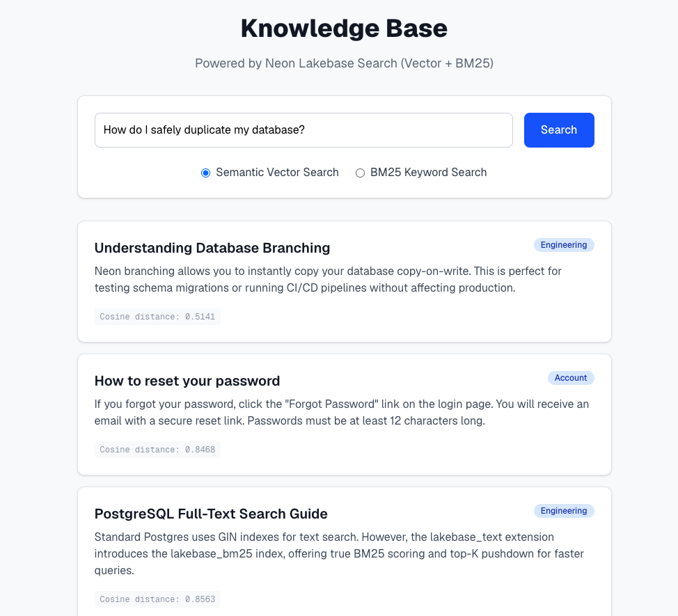Click the Cosine distance 0.8468 badge

point(157,450)
